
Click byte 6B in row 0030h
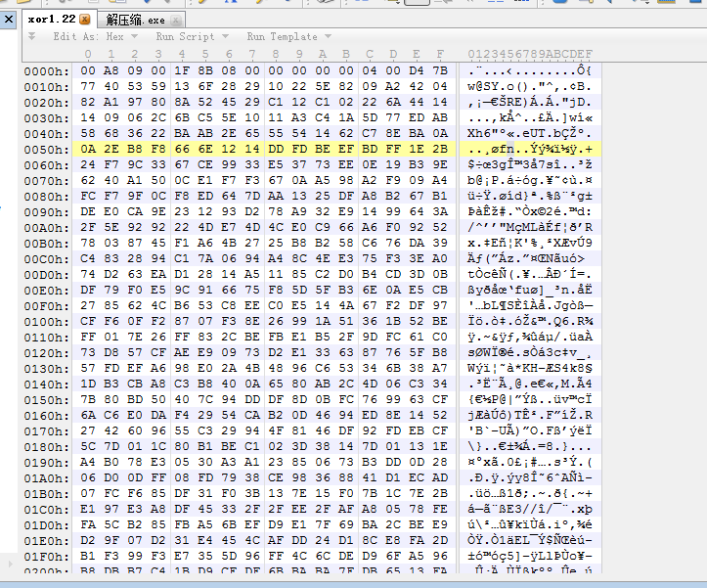(x=182, y=117)
